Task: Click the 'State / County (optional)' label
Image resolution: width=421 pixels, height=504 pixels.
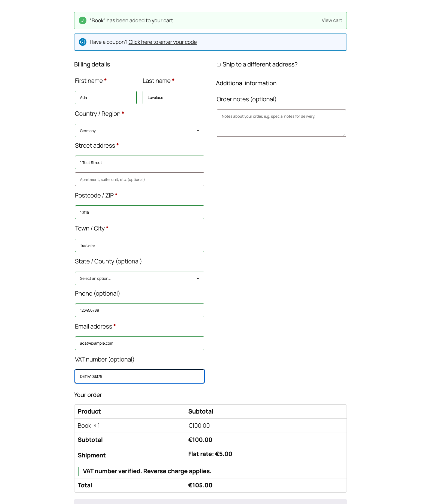Action: pos(108,261)
